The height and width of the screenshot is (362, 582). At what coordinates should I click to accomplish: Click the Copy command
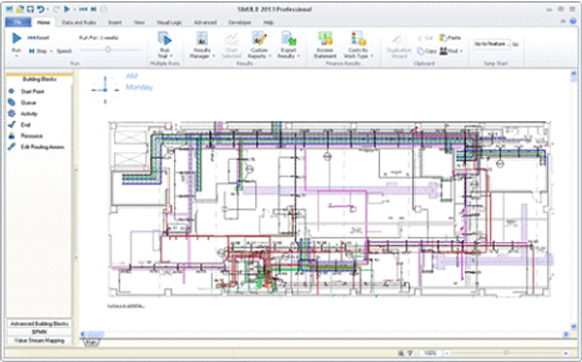coord(426,51)
